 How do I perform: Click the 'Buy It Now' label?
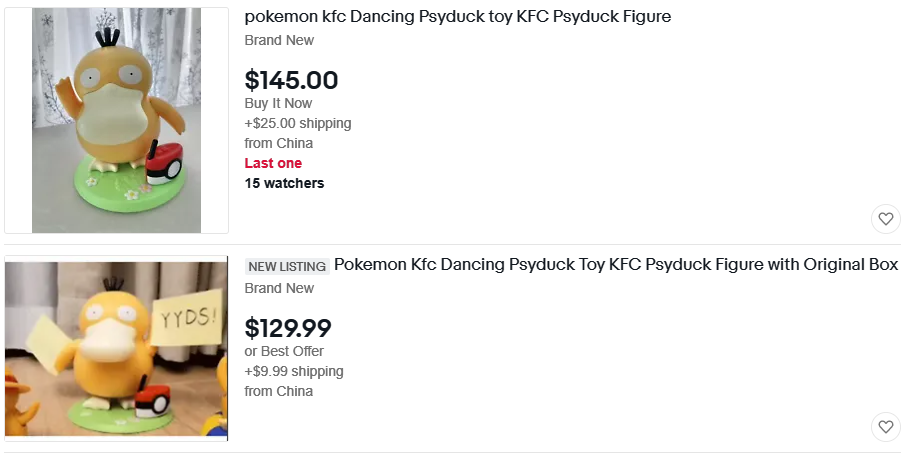(278, 103)
